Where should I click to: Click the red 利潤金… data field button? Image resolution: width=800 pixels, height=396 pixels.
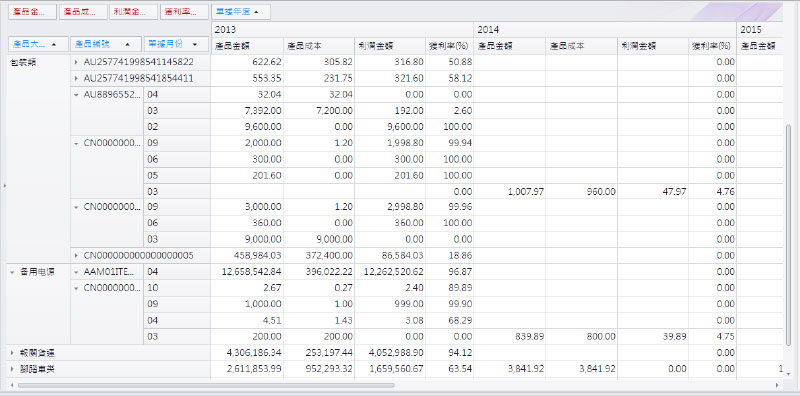[133, 12]
